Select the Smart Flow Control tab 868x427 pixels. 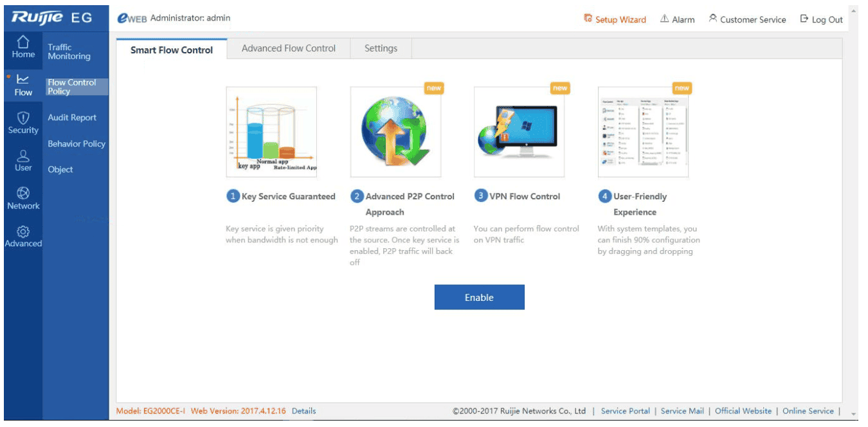(x=170, y=50)
